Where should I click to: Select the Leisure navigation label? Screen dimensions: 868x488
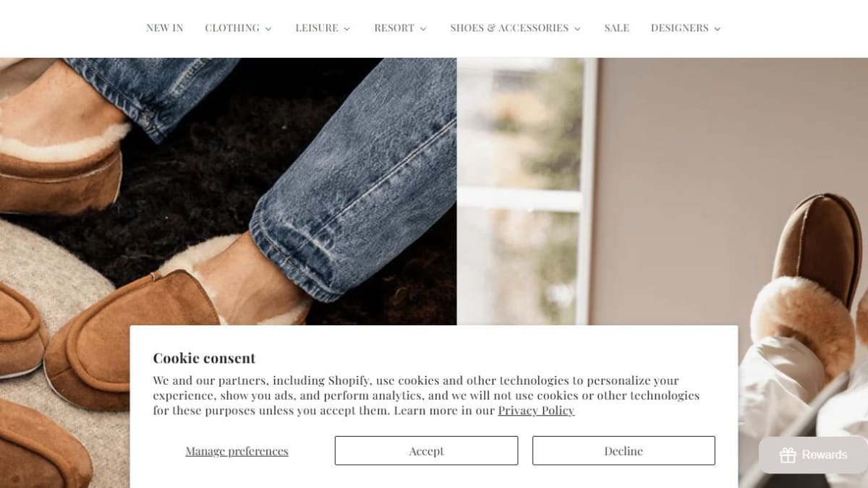click(317, 28)
